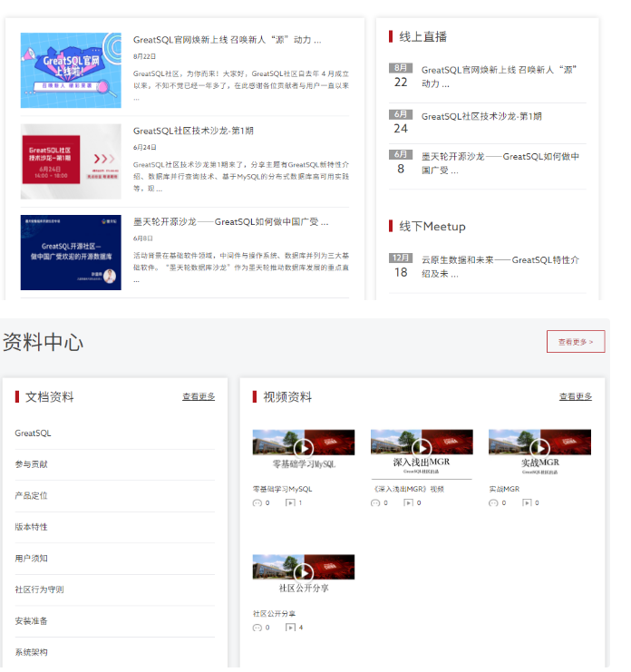Click 实战MGR video title text
Screen dimensions: 631x672
click(504, 489)
